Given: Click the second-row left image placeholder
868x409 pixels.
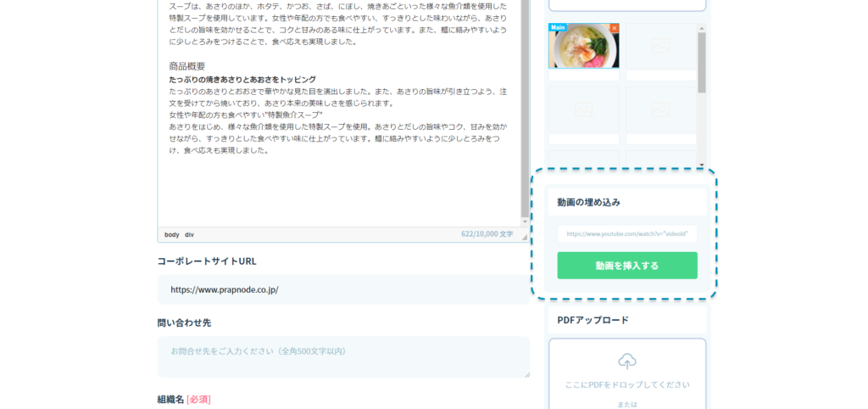Looking at the screenshot, I should tap(583, 109).
